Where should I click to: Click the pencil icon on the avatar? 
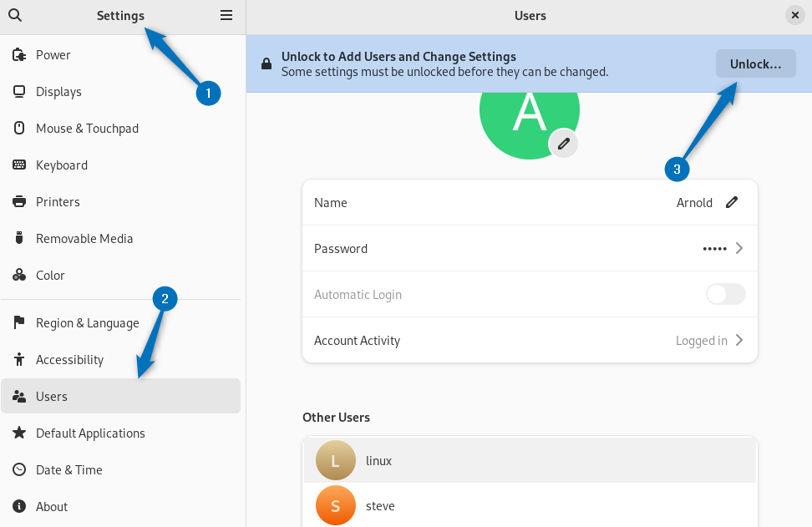[564, 144]
